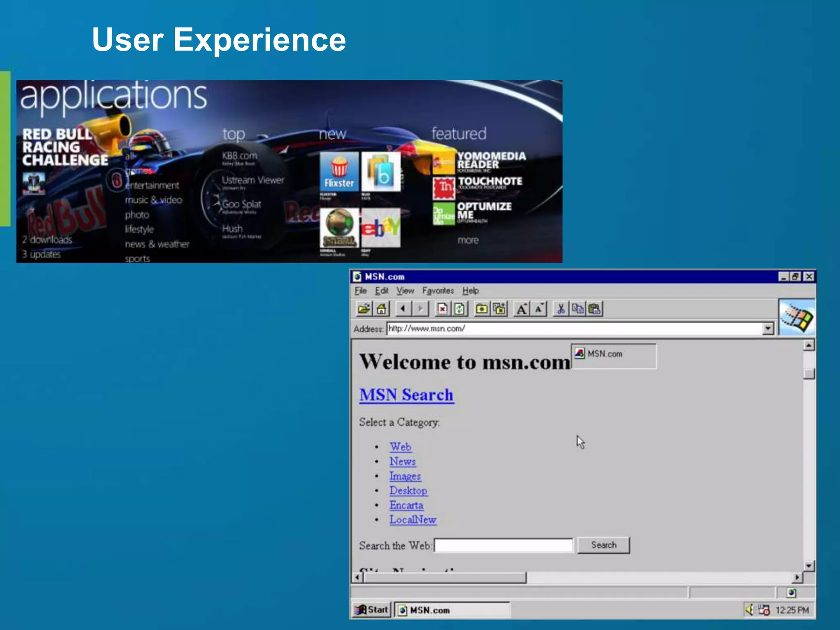Follow the MSN Search link
The height and width of the screenshot is (630, 840).
tap(406, 395)
